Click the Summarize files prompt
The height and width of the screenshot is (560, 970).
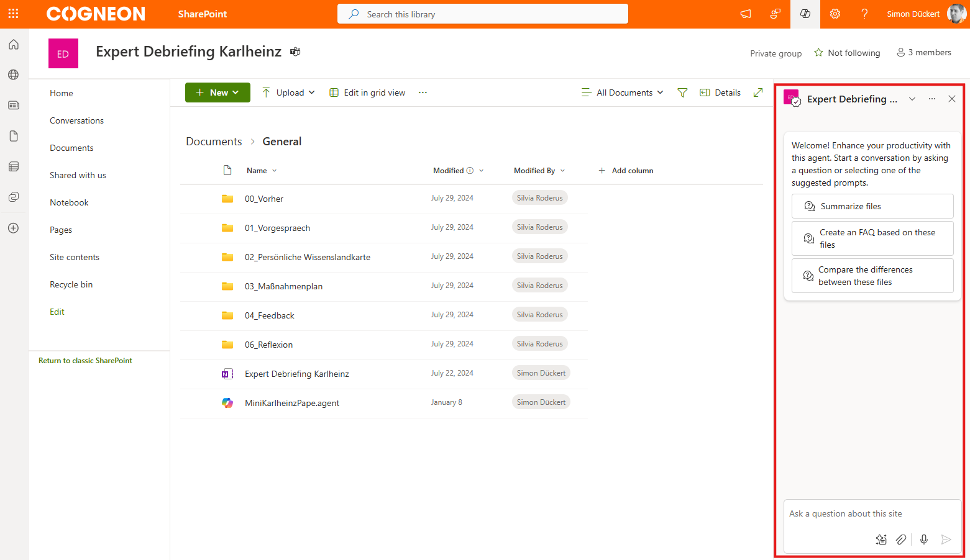pyautogui.click(x=872, y=206)
